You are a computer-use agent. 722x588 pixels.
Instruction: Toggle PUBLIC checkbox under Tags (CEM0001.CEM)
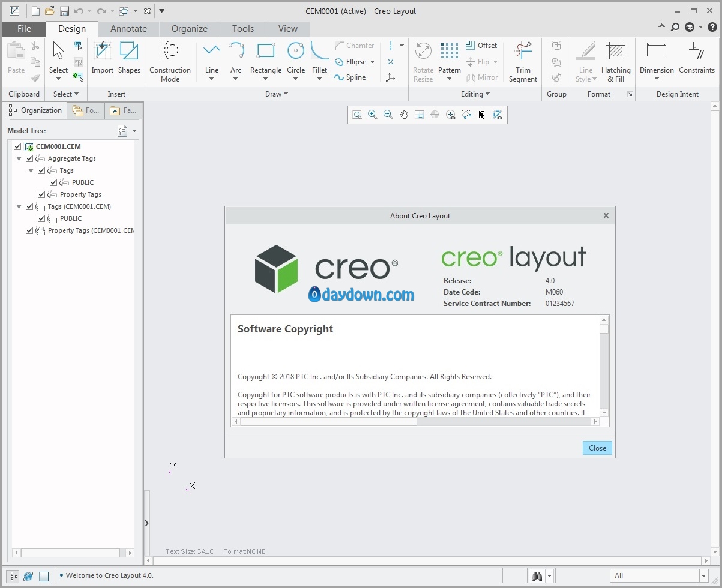pos(41,218)
